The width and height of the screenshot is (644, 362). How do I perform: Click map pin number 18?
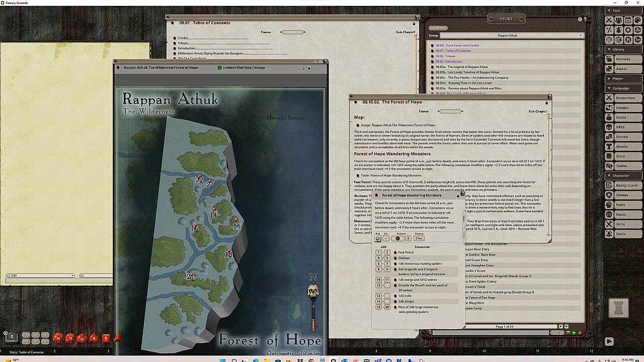coord(228,253)
